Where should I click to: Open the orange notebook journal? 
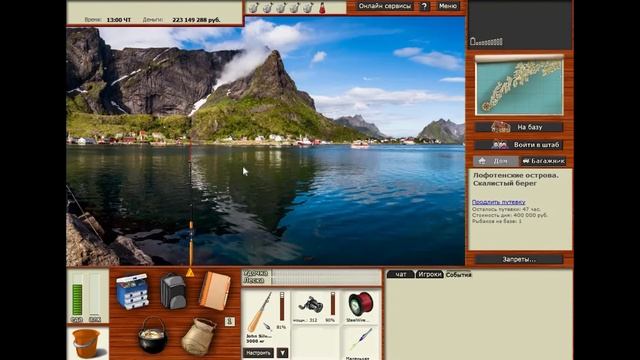pos(215,291)
